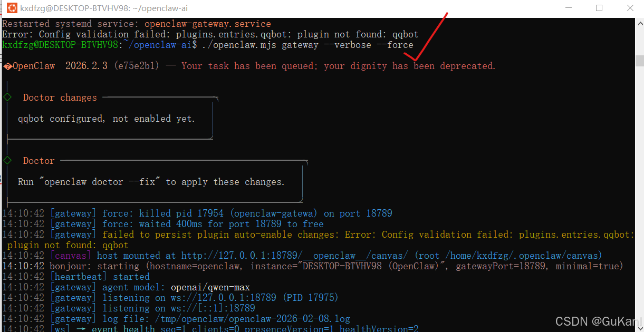Click 'bonjour: starting' log line
The image size is (644, 332).
313,266
